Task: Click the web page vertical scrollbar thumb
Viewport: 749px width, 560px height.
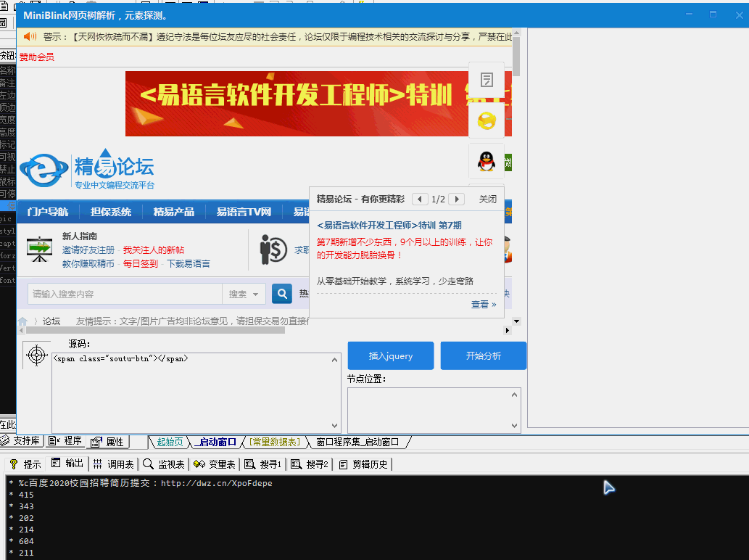Action: click(516, 57)
